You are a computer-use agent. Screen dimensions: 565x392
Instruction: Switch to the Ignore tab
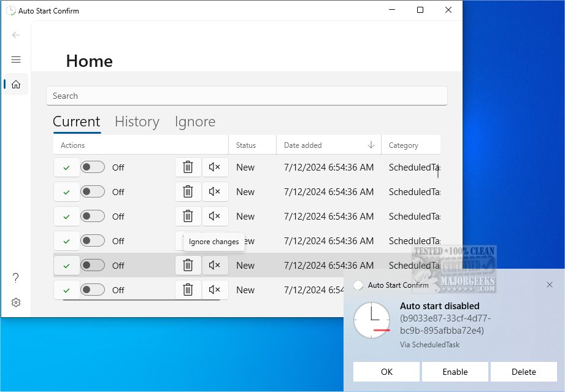[x=194, y=121]
